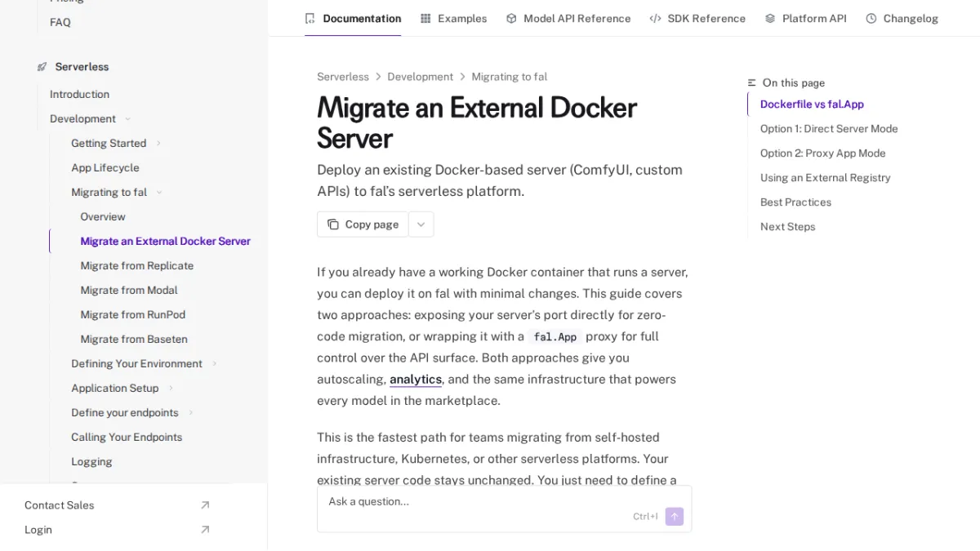Open the dropdown arrow next to Copy page
This screenshot has height=551, width=980.
click(x=421, y=224)
